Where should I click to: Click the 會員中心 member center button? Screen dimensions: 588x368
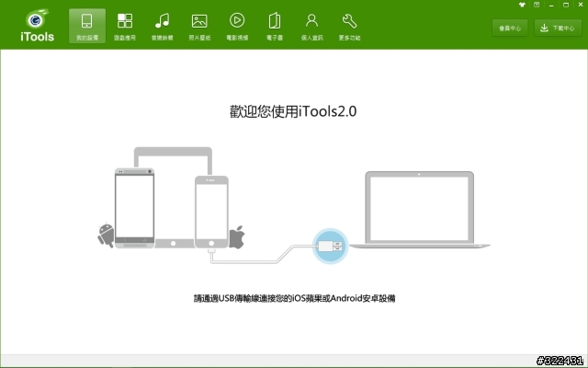510,29
